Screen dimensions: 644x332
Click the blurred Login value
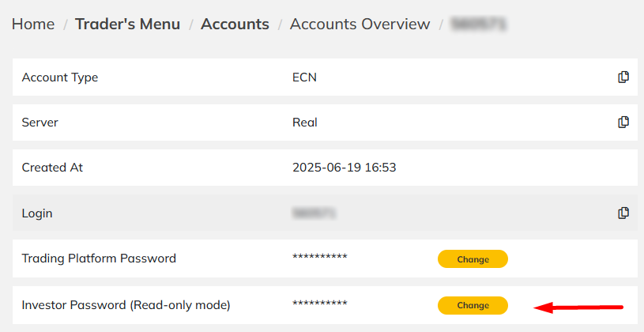314,213
